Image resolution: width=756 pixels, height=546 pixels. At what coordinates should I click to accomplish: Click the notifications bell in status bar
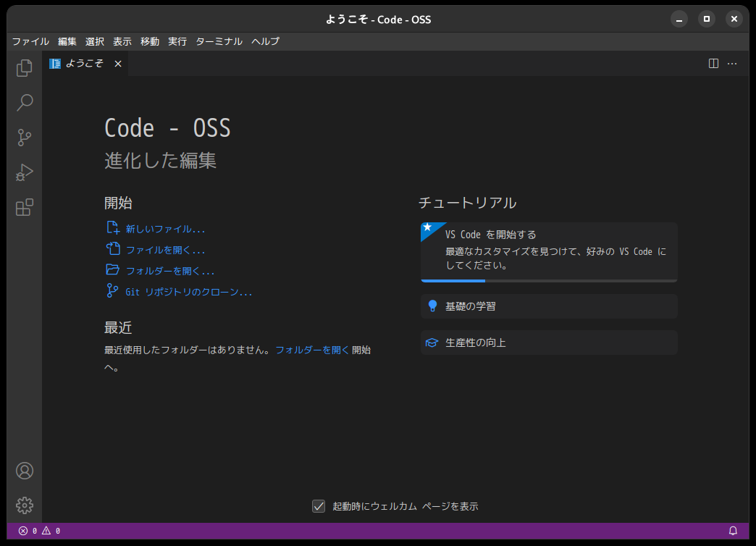pos(733,531)
